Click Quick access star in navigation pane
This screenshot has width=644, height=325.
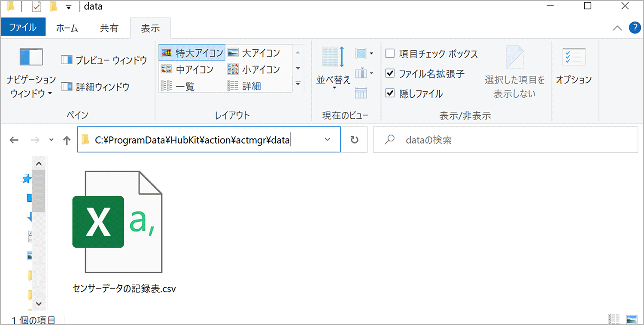tap(27, 179)
